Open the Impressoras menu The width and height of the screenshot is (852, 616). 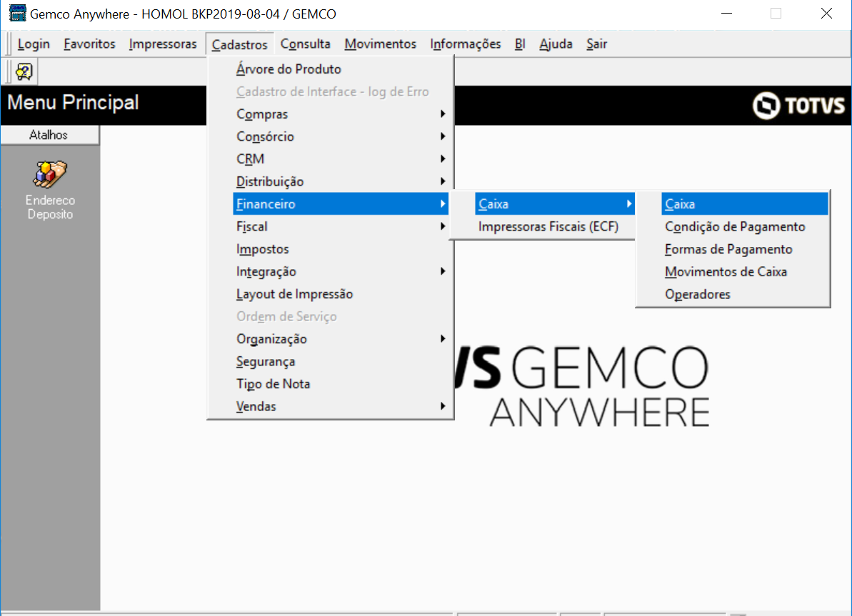(162, 44)
